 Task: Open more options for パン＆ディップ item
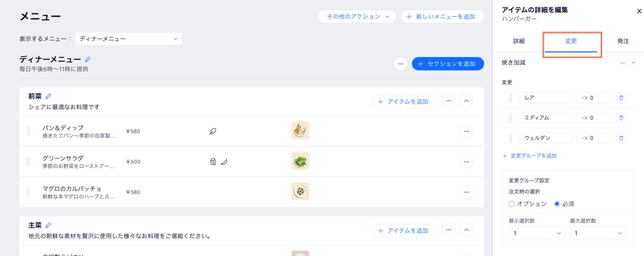tap(466, 131)
